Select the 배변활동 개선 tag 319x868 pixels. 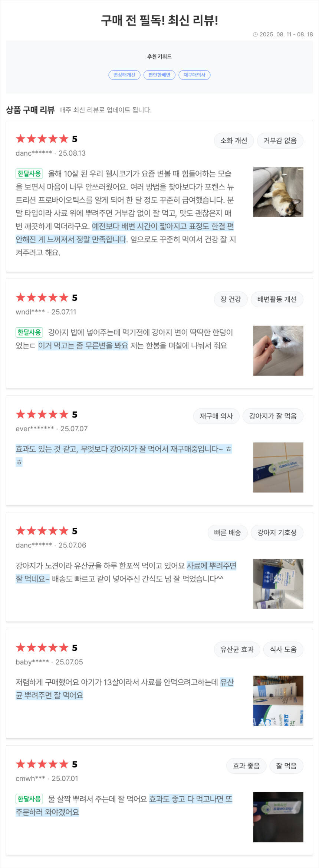(277, 299)
